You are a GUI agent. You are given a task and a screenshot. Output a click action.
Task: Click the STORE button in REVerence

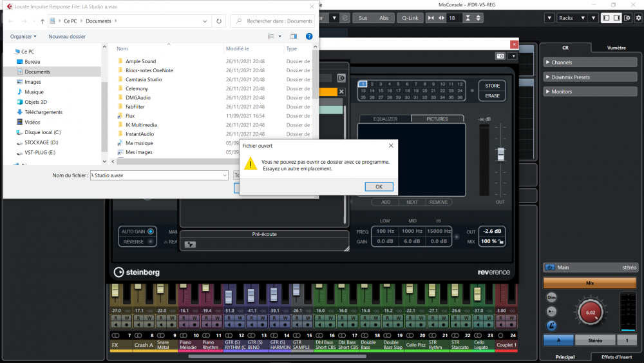coord(492,86)
